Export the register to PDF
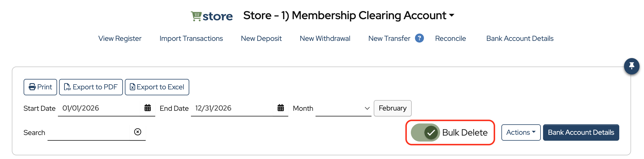This screenshot has width=644, height=159. tap(91, 87)
